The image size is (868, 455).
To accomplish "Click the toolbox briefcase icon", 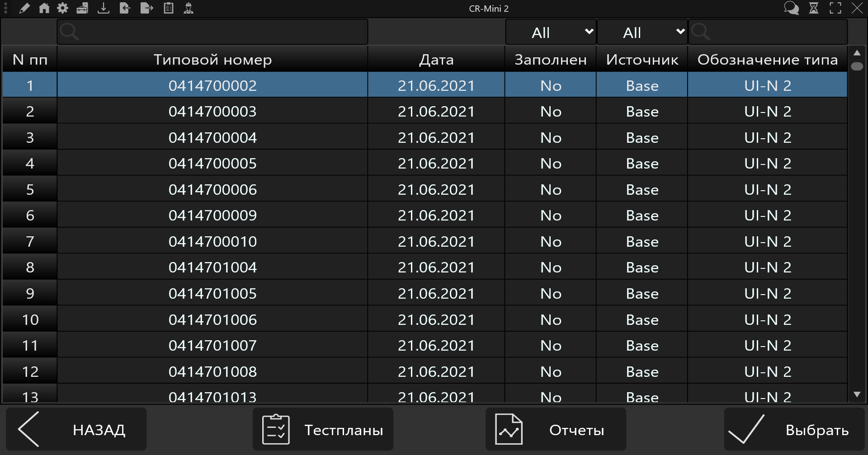I will tap(82, 8).
